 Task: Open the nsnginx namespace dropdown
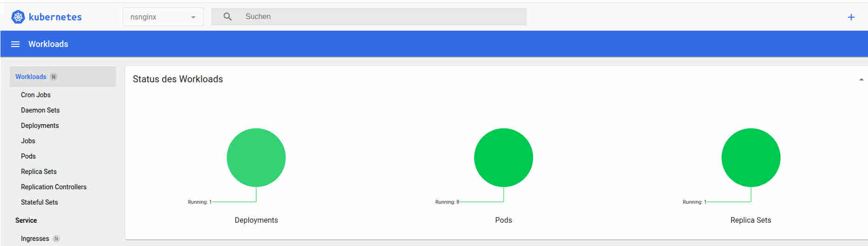163,17
